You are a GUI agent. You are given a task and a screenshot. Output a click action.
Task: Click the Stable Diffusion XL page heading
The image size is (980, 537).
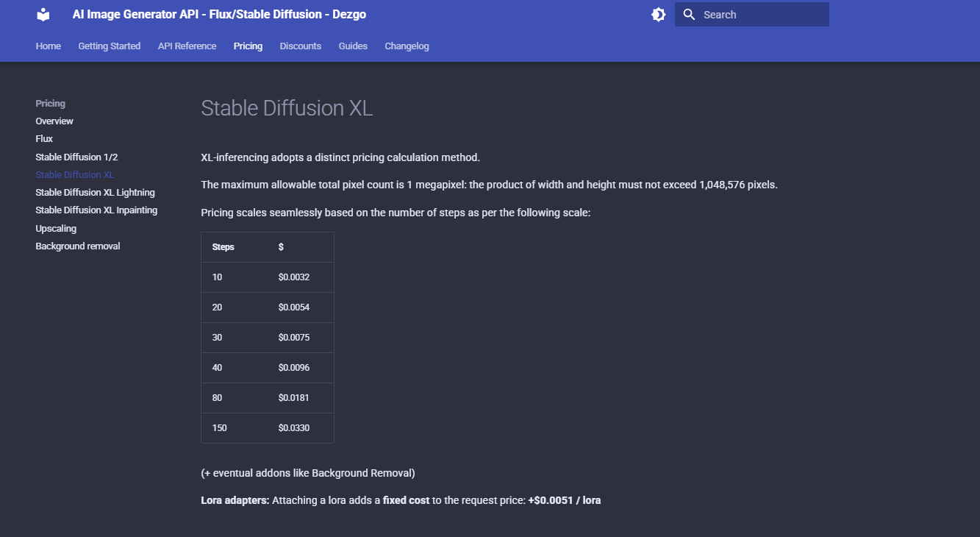[287, 108]
